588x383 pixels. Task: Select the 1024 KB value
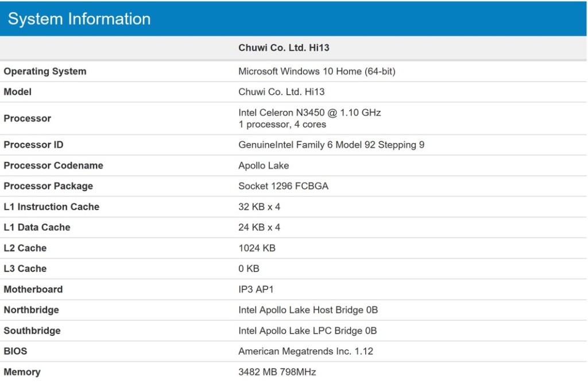coord(257,248)
